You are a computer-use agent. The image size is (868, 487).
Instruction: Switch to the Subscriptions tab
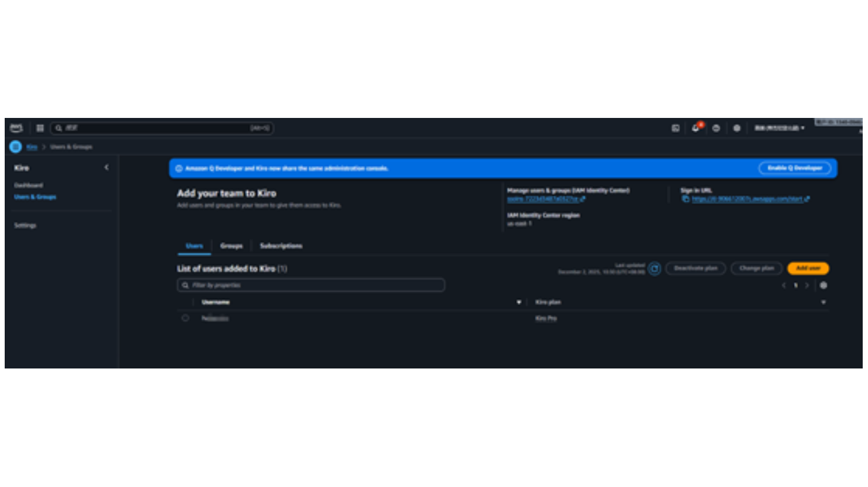[x=281, y=246]
